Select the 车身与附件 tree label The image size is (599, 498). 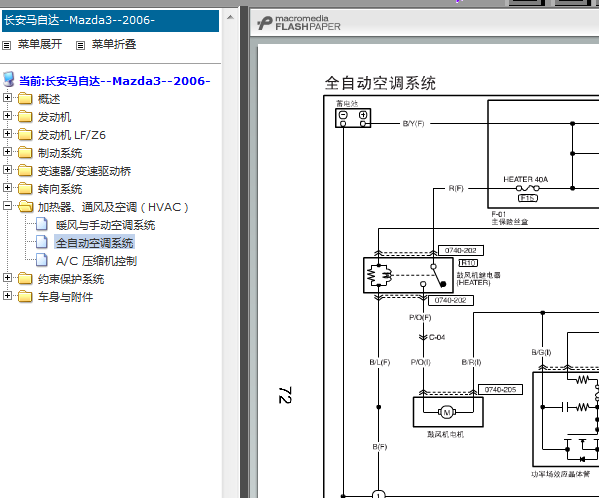point(65,297)
